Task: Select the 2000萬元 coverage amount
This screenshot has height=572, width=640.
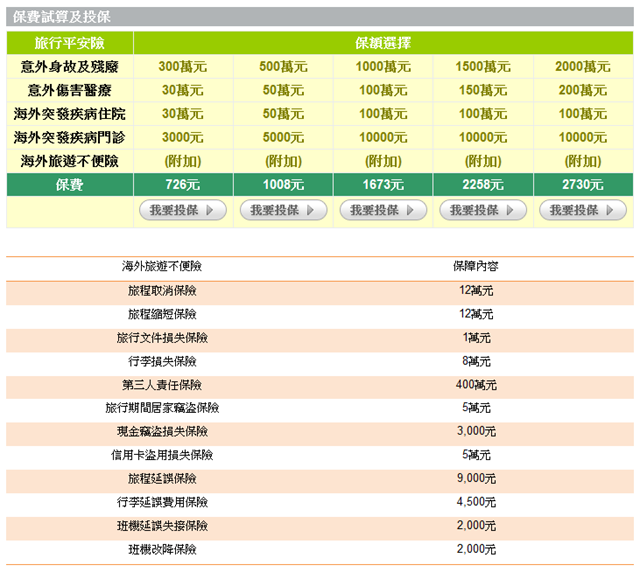Action: tap(583, 67)
